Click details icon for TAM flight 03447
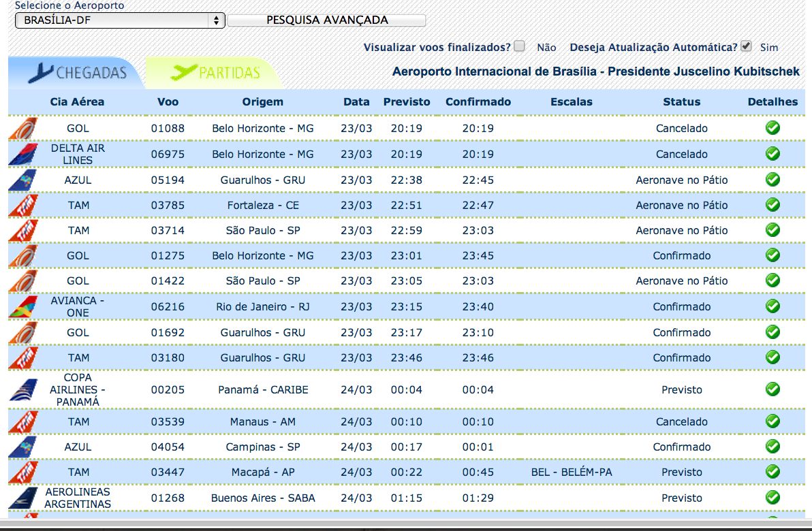 tap(772, 472)
